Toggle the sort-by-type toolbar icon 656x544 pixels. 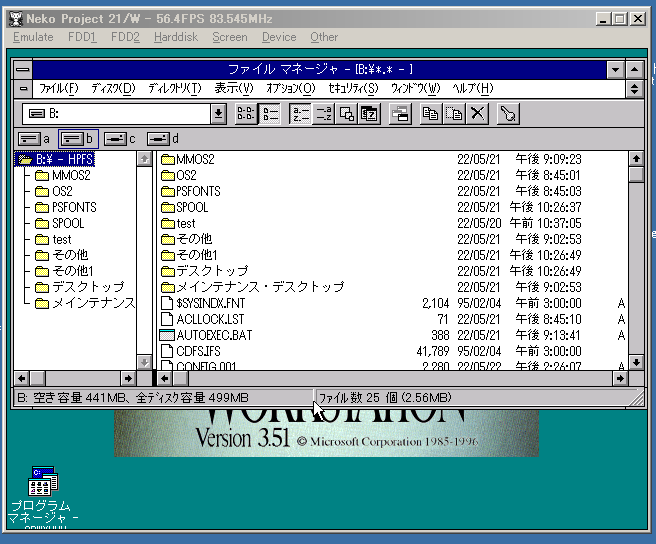323,114
